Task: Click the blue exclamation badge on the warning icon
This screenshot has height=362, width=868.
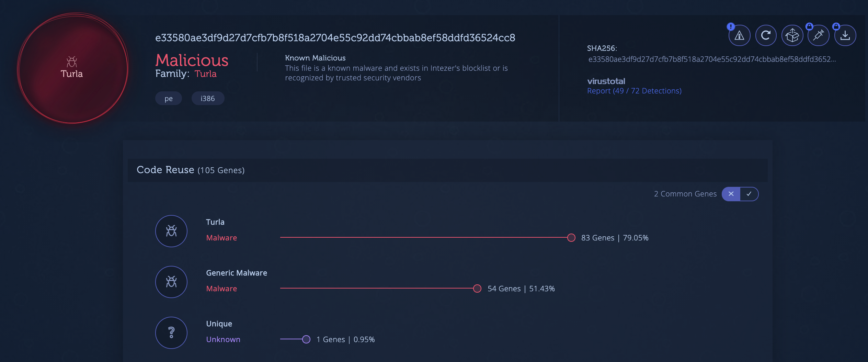Action: [731, 26]
